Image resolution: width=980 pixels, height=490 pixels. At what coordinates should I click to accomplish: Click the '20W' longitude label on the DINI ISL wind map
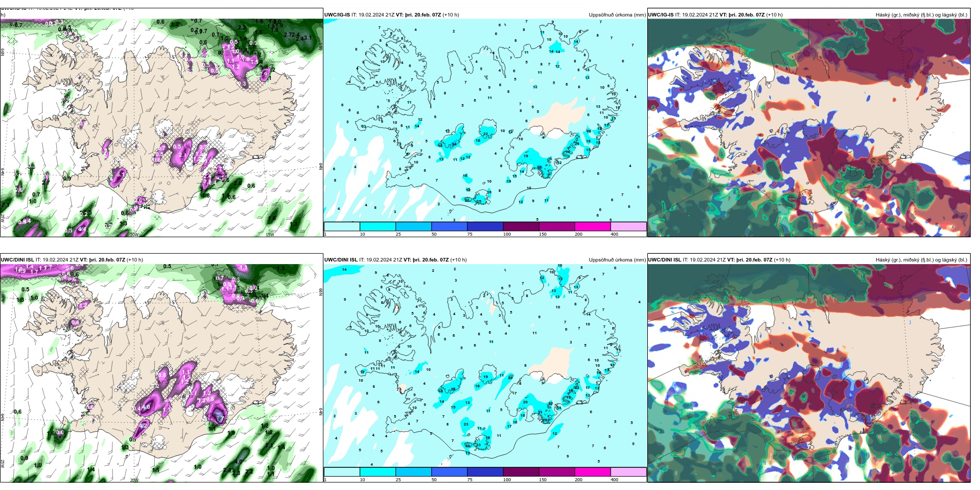click(134, 480)
